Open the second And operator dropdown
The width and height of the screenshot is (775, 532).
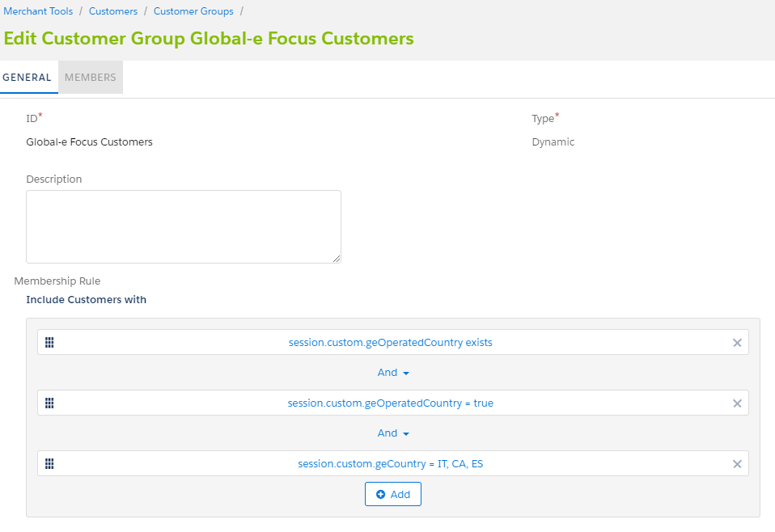(x=393, y=433)
